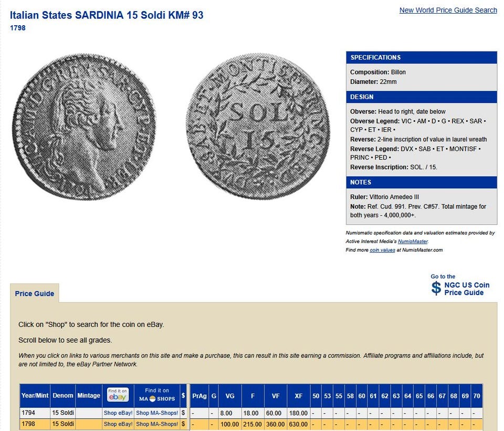504x431 pixels.
Task: Click the XF grade column header
Action: pos(299,396)
